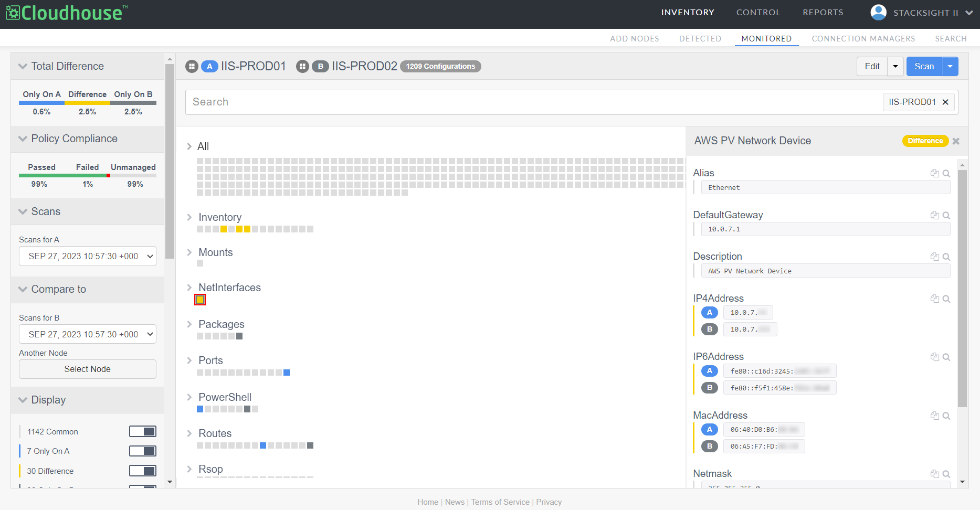Remove the IIS-PROD01 search filter tag

[x=945, y=102]
